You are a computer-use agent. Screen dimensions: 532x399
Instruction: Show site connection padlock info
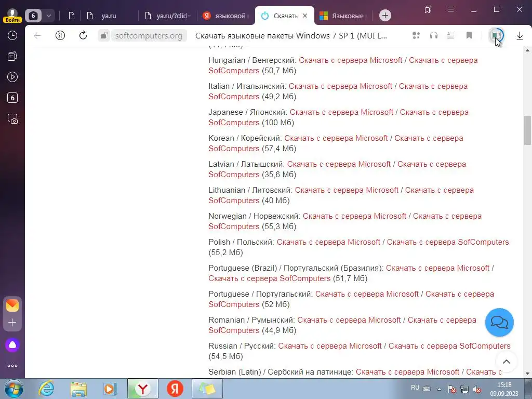pos(104,35)
